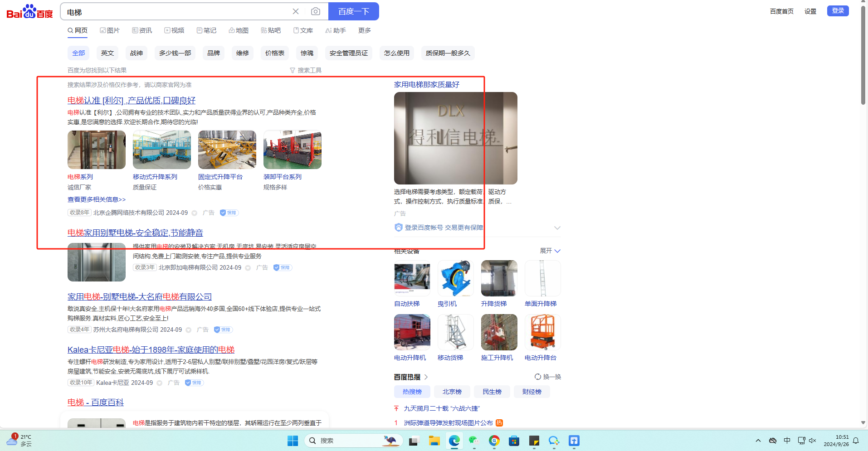Click 登录 button at top right
Screen dimensions: 868x451
838,10
